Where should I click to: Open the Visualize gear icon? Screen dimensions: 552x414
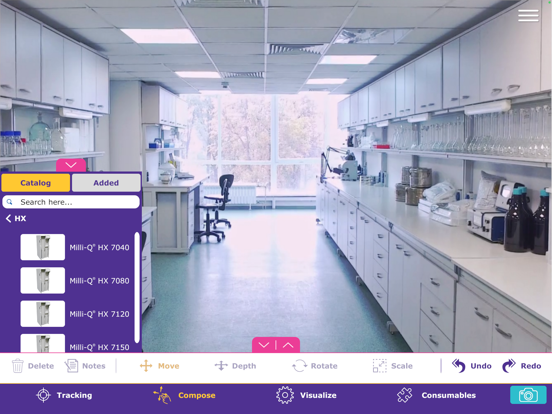[285, 395]
